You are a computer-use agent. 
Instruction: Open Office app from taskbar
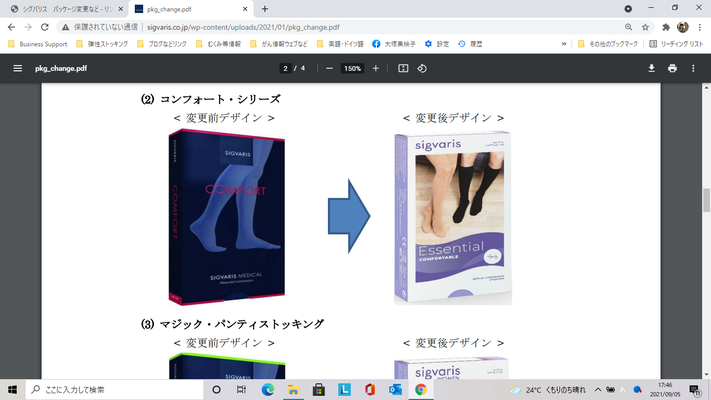click(370, 390)
